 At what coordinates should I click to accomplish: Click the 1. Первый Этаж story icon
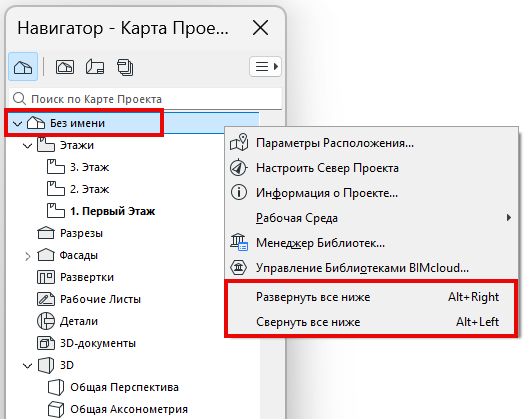55,211
